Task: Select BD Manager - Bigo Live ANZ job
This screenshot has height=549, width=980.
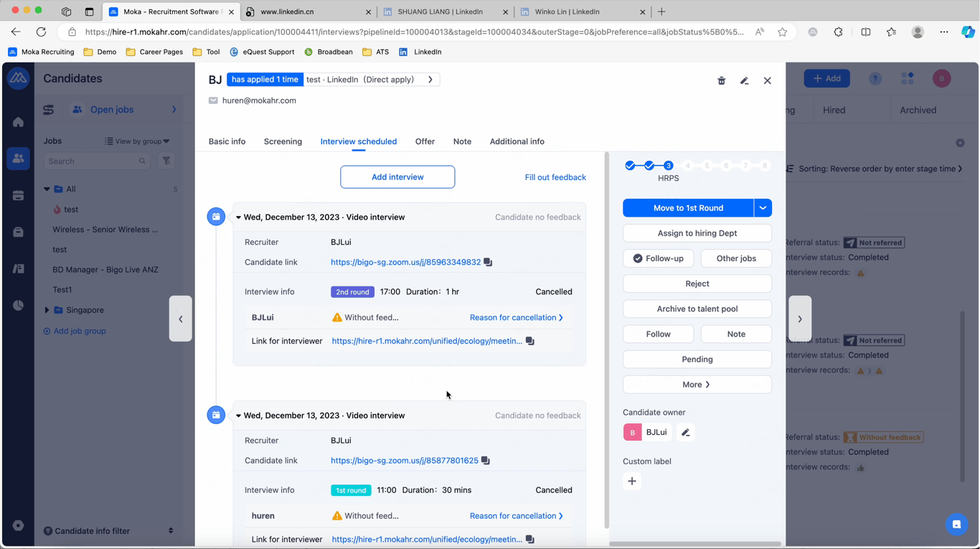Action: (x=105, y=270)
